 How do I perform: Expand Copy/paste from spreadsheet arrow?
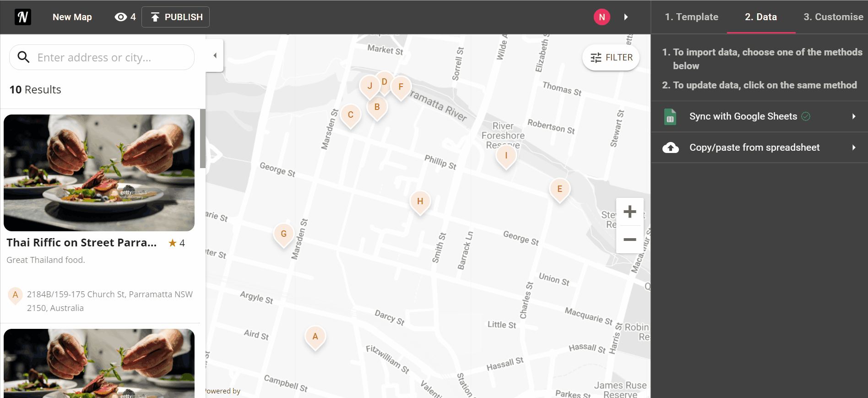point(854,147)
